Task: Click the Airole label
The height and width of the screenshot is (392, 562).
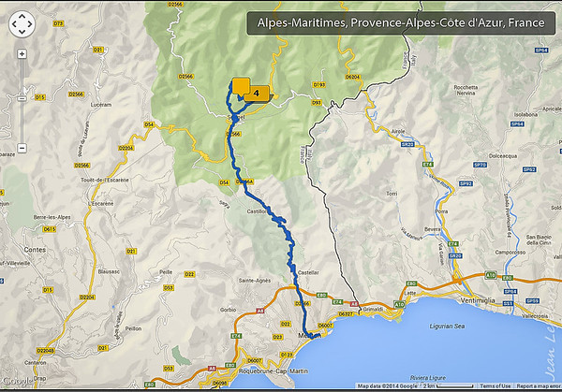Action: pos(398,131)
